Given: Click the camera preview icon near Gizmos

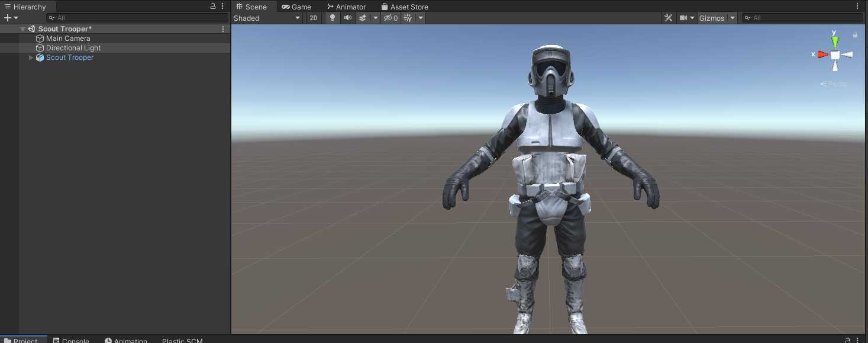Looking at the screenshot, I should pyautogui.click(x=685, y=18).
